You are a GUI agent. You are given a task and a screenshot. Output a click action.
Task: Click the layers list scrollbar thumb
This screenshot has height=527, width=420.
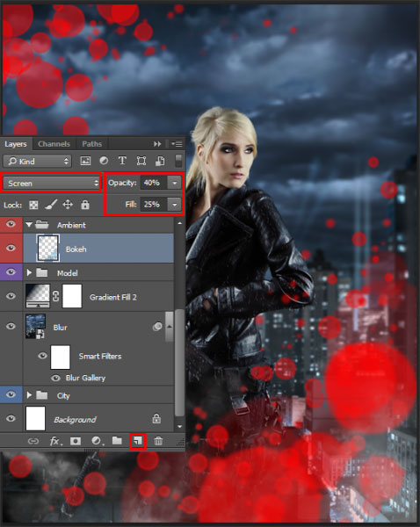[179, 363]
